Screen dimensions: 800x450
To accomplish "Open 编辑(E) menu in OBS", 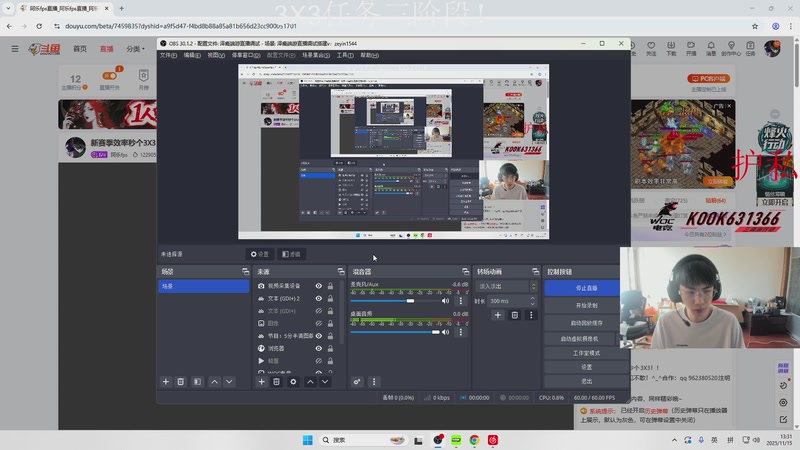I will pos(192,55).
